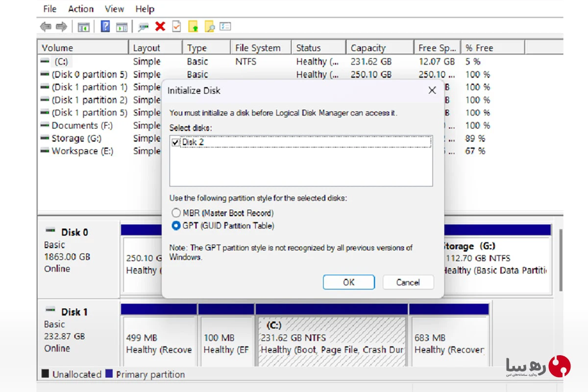Viewport: 588px width, 392px height.
Task: Open the Help menu
Action: pyautogui.click(x=145, y=9)
